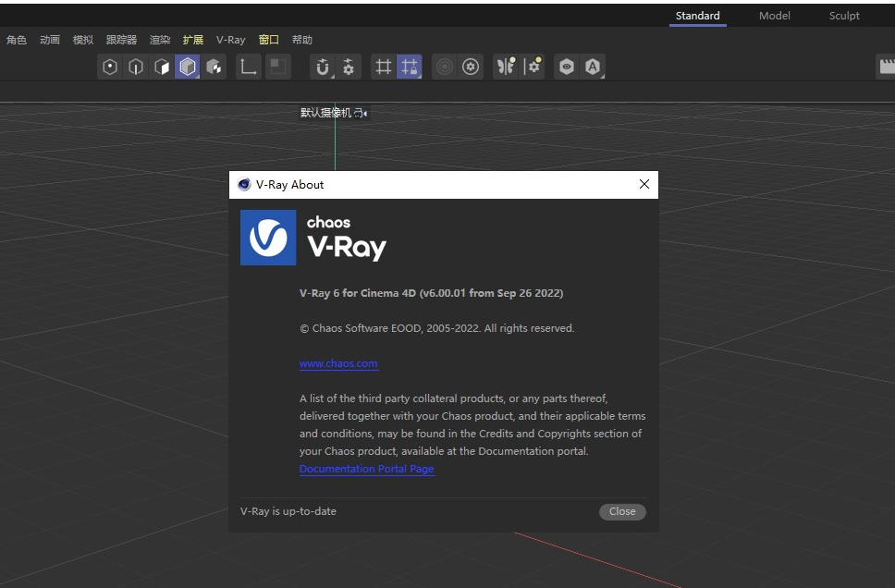Toggle the highlighted hexagon shading mode icon
The width and height of the screenshot is (895, 588).
pos(187,66)
